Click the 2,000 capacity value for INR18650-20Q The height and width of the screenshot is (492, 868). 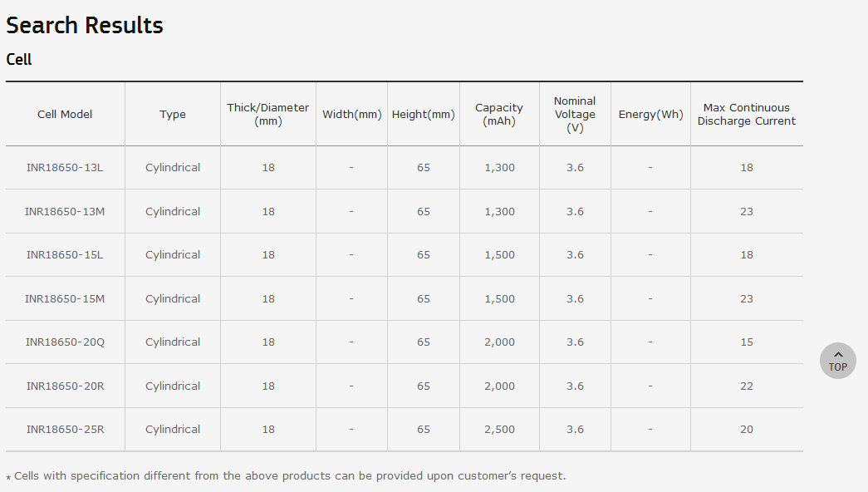coord(499,342)
